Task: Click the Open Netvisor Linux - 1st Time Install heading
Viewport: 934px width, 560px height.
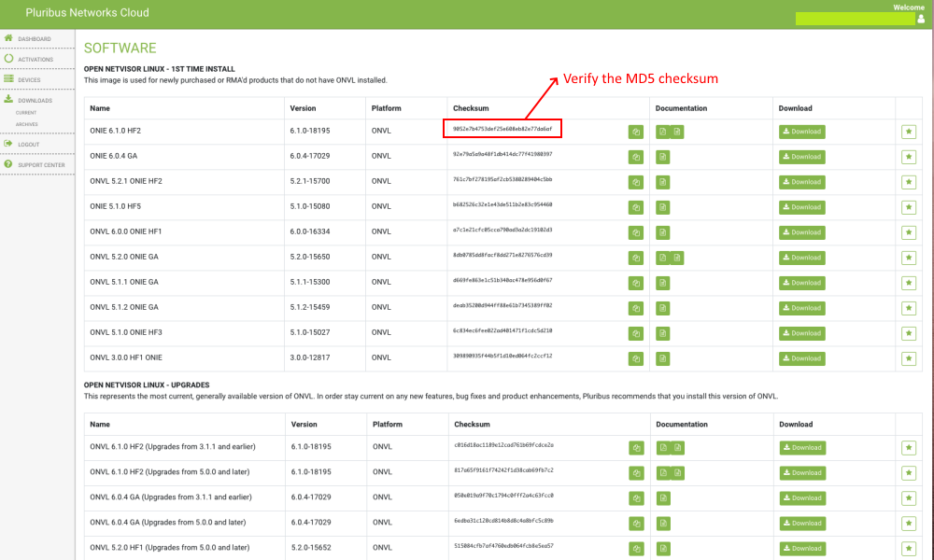Action: [159, 69]
